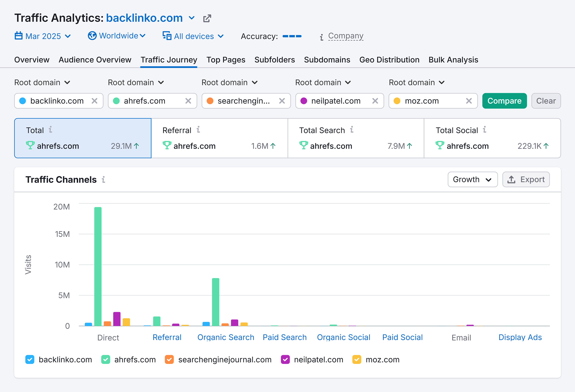Uncheck searchenginejournal.com in chart legend
This screenshot has width=575, height=392.
coord(169,360)
